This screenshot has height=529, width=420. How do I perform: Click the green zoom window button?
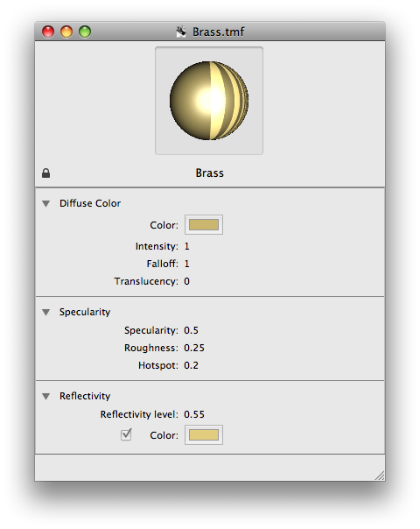point(85,32)
